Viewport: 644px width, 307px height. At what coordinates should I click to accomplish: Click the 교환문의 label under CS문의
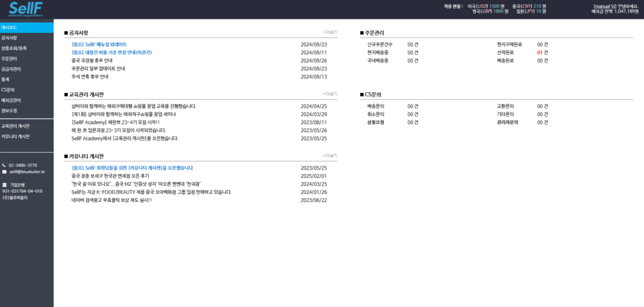click(506, 106)
